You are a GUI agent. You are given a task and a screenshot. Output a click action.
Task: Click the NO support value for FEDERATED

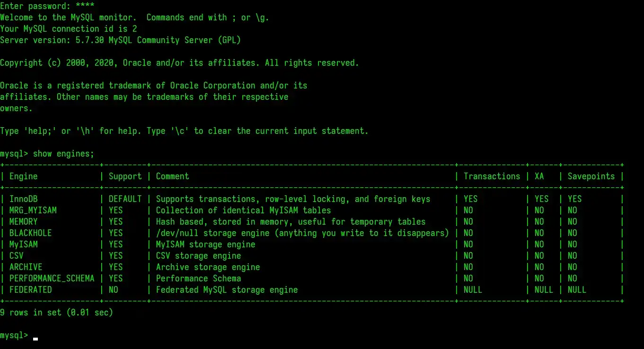(113, 290)
